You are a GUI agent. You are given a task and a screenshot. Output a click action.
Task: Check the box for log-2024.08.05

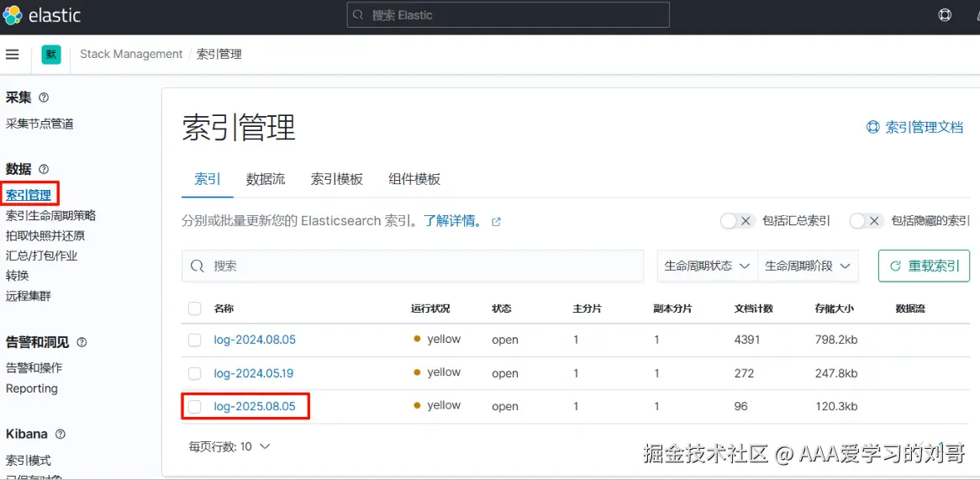pos(195,340)
